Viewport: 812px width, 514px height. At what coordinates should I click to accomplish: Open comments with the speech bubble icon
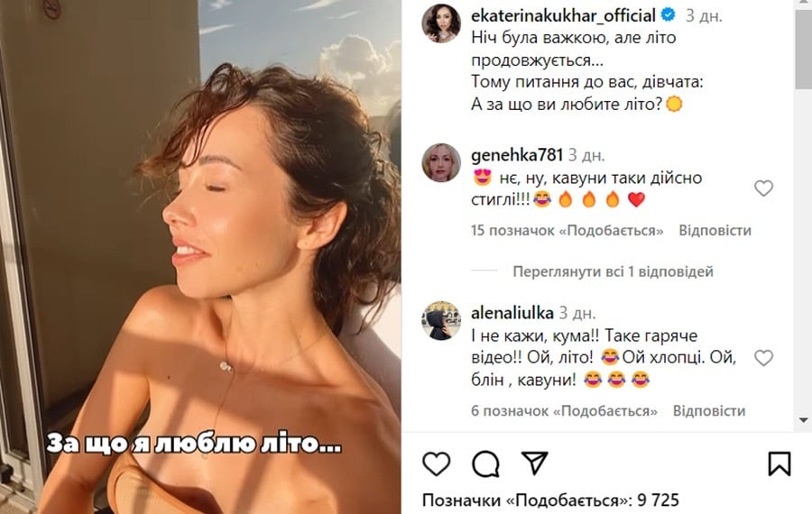(x=485, y=464)
